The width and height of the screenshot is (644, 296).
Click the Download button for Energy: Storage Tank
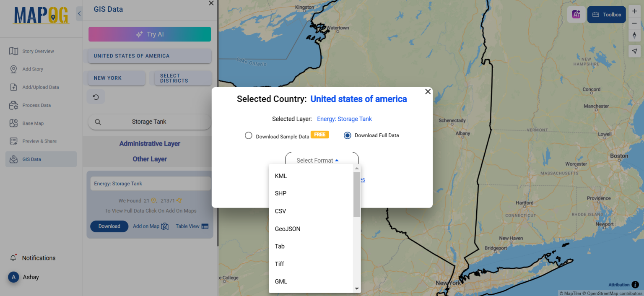(109, 226)
